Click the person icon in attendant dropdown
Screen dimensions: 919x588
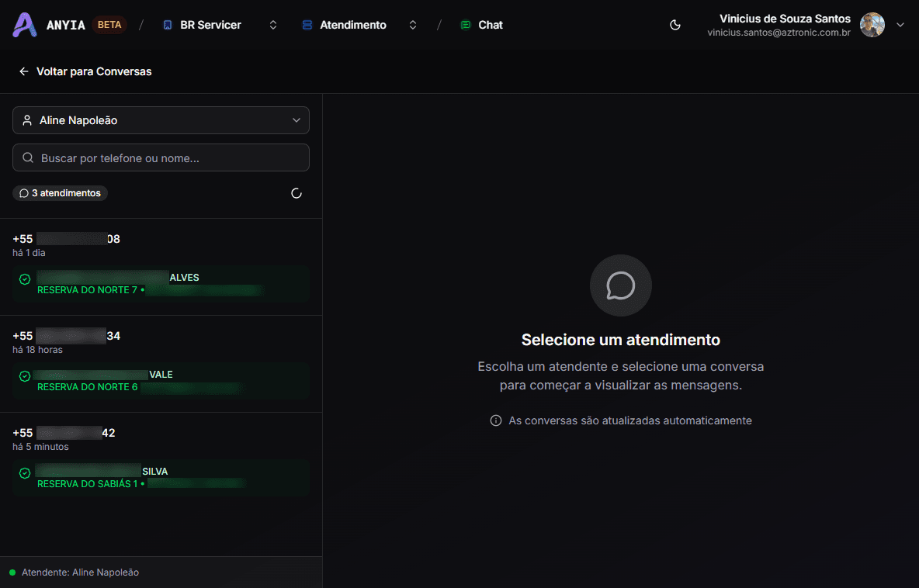click(x=27, y=121)
